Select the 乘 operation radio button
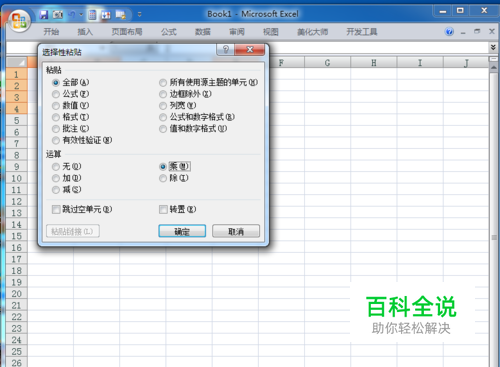 (x=163, y=166)
